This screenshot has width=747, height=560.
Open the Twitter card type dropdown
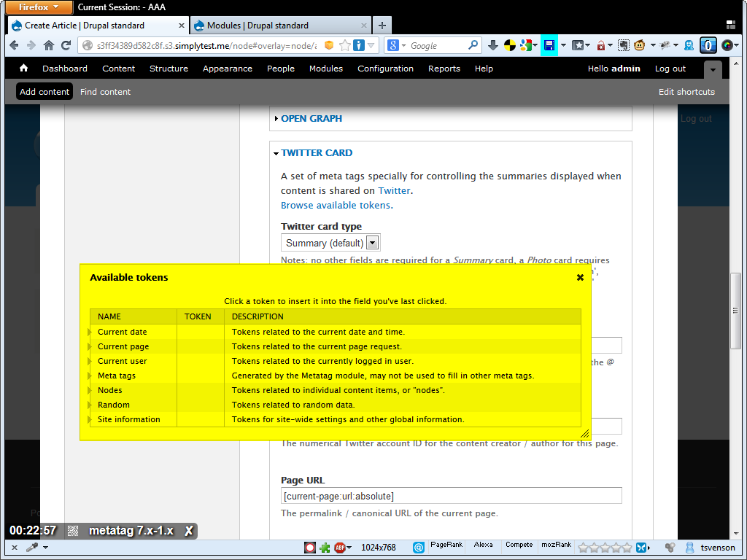coord(330,243)
